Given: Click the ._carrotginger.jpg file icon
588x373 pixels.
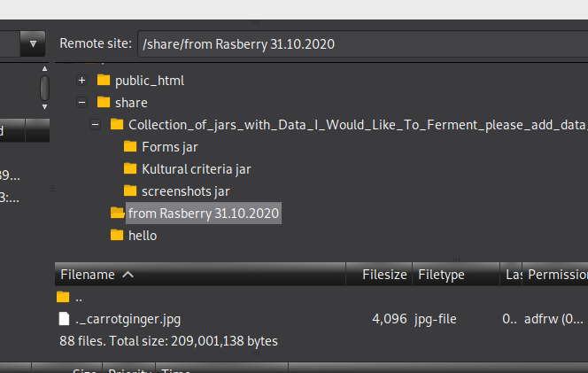Looking at the screenshot, I should [x=64, y=319].
